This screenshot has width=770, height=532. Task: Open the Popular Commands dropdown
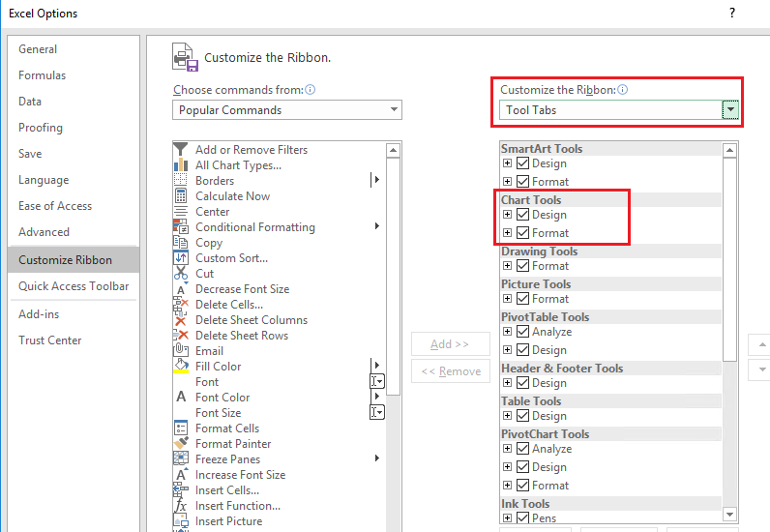pos(286,110)
